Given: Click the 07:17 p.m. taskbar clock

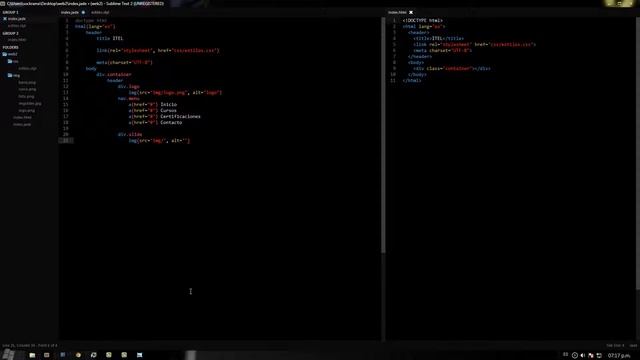Looking at the screenshot, I should [x=619, y=356].
